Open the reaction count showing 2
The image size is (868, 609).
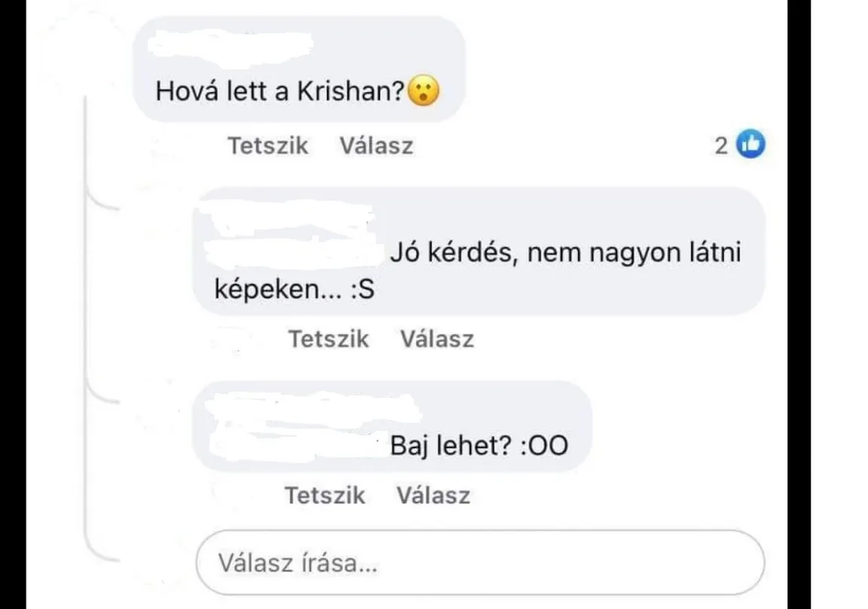pyautogui.click(x=722, y=146)
